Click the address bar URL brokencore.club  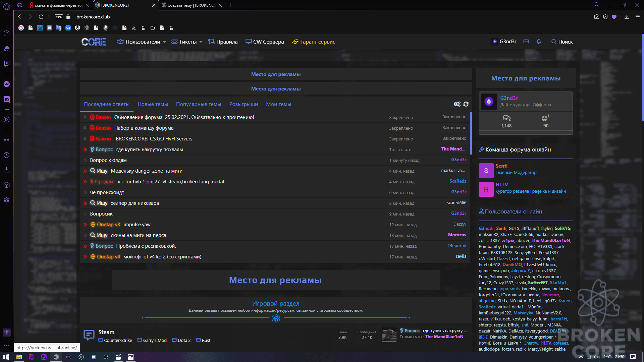coord(93,17)
